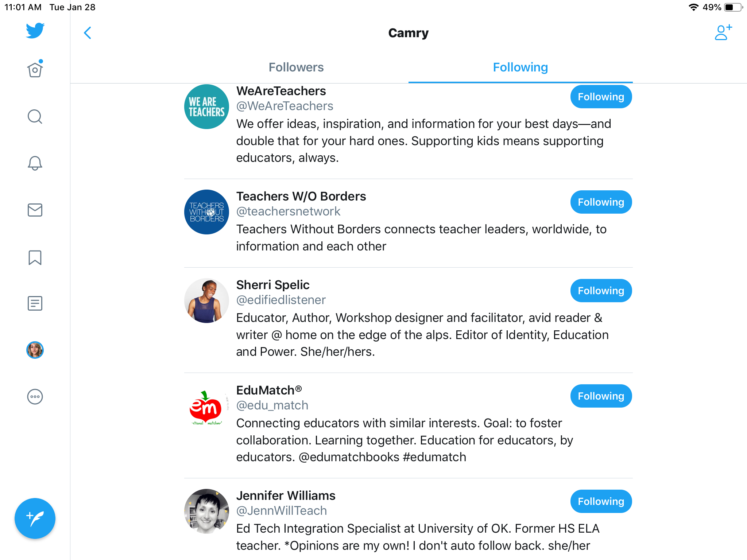Viewport: 747px width, 560px height.
Task: Toggle Following for WeAreTeachers
Action: pyautogui.click(x=601, y=97)
